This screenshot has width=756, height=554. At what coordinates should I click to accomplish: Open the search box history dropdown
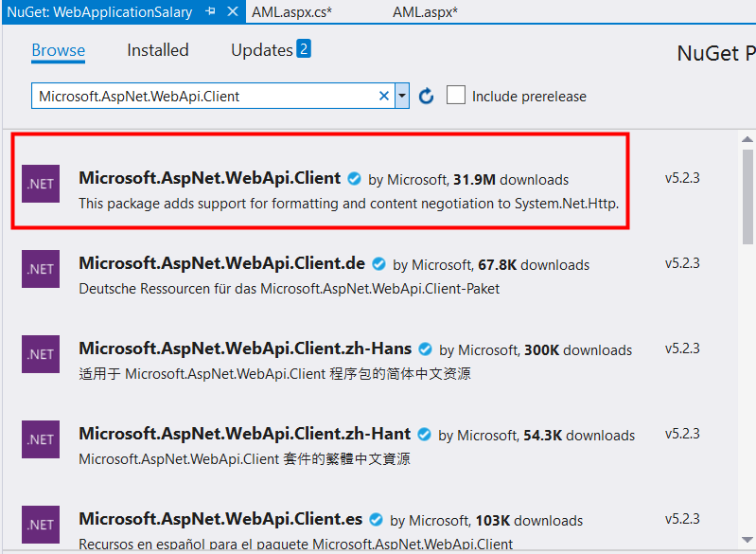[x=402, y=96]
